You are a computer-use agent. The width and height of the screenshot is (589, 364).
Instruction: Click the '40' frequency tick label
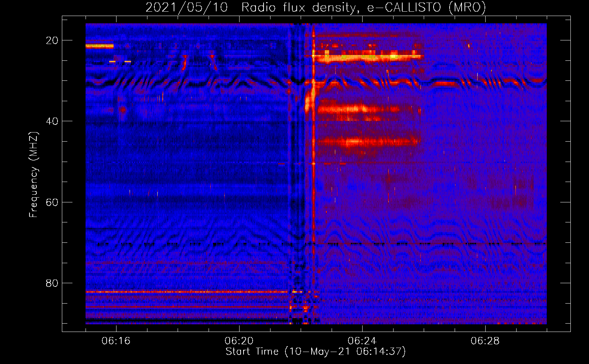(x=52, y=121)
